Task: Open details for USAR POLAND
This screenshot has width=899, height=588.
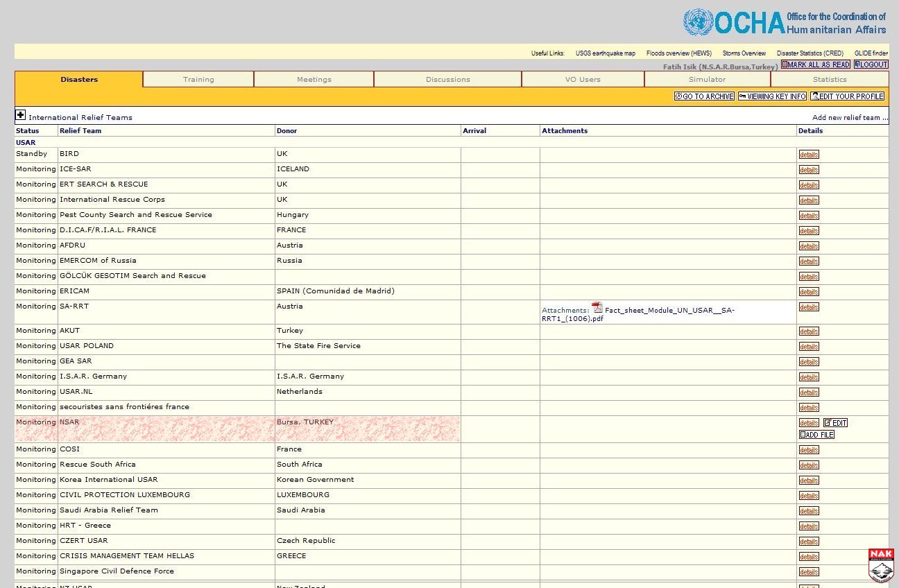Action: [x=809, y=347]
